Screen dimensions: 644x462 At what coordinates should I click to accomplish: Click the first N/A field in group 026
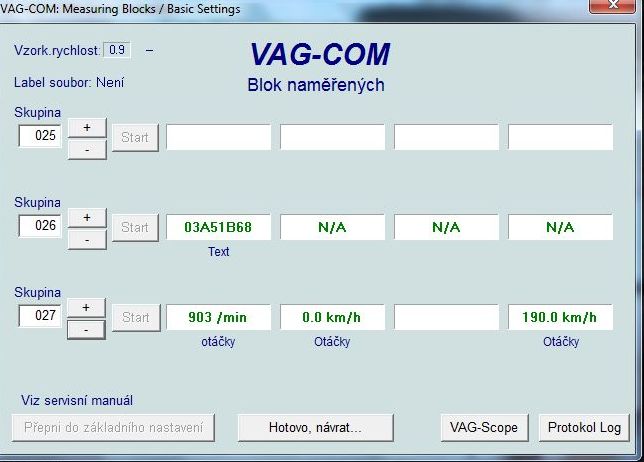pyautogui.click(x=332, y=227)
